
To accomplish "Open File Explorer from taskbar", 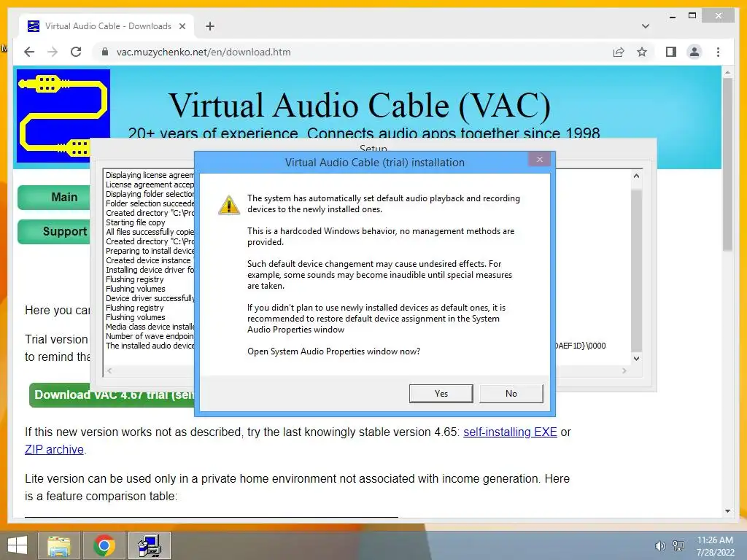I will click(x=58, y=545).
